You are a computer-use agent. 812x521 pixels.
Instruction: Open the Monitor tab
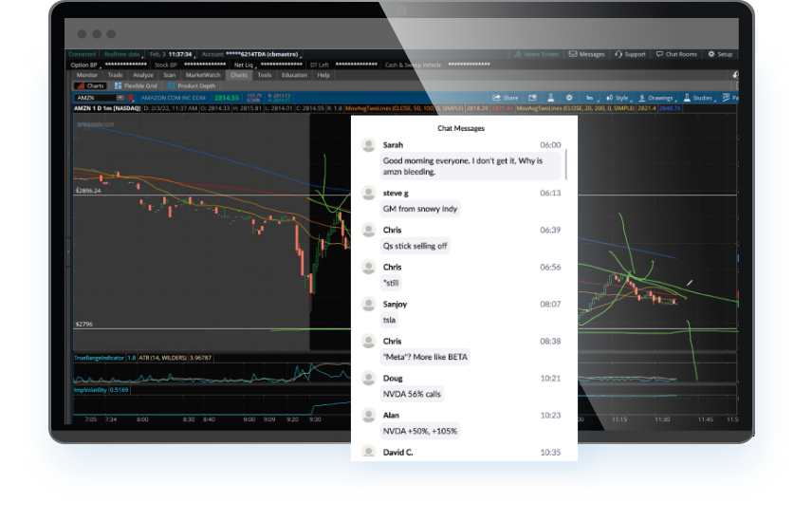coord(86,75)
